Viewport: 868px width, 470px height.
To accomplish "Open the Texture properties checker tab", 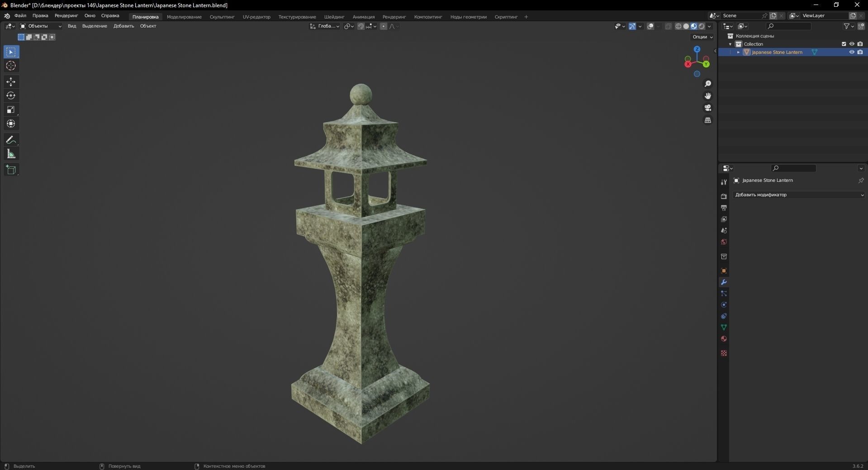I will [x=724, y=353].
